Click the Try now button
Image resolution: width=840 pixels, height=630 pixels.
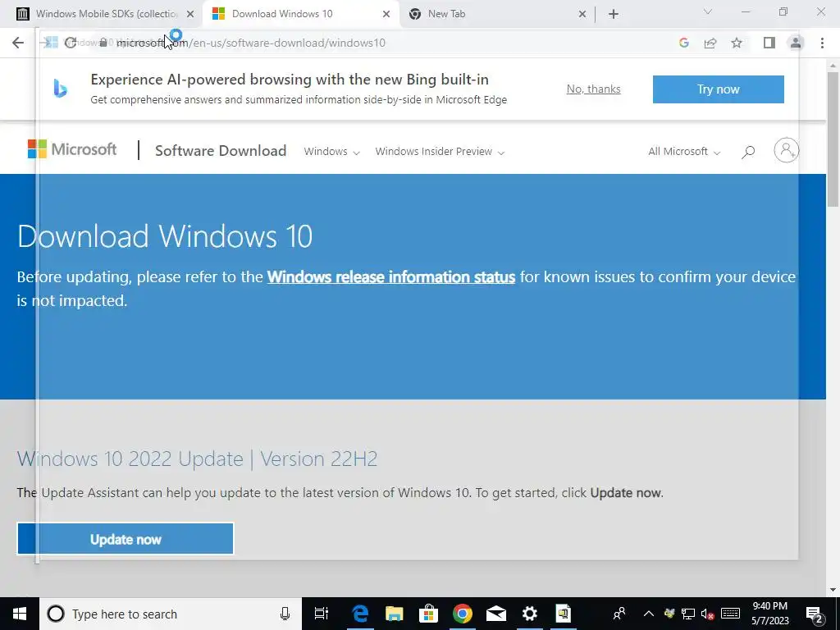719,89
